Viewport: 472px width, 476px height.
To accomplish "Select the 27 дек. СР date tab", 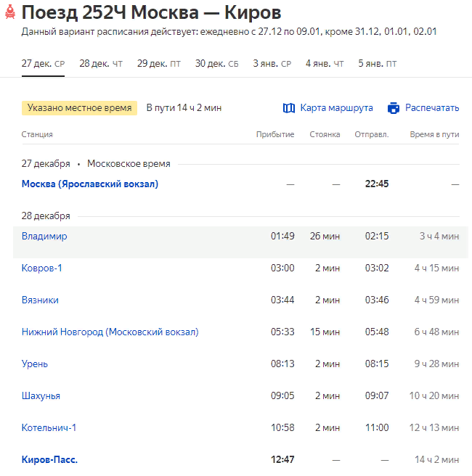I will pyautogui.click(x=43, y=64).
